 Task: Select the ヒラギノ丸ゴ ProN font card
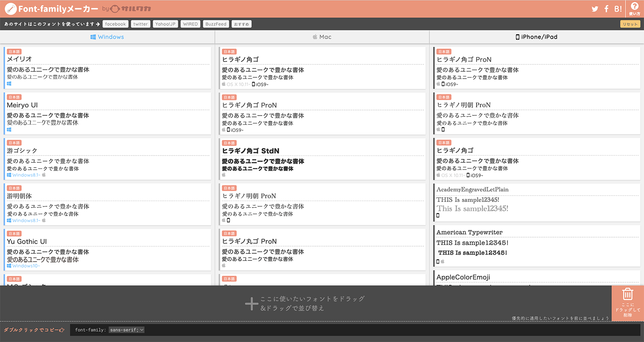point(322,250)
